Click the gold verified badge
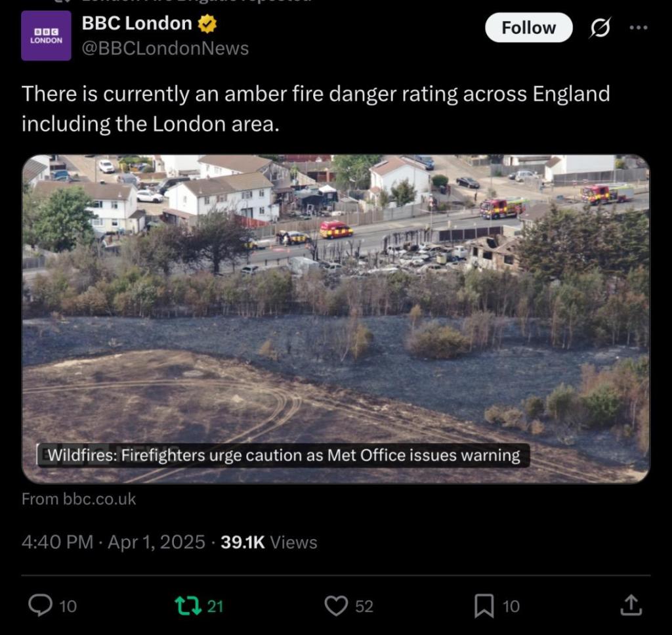Screen dimensions: 672x635 click(x=207, y=24)
